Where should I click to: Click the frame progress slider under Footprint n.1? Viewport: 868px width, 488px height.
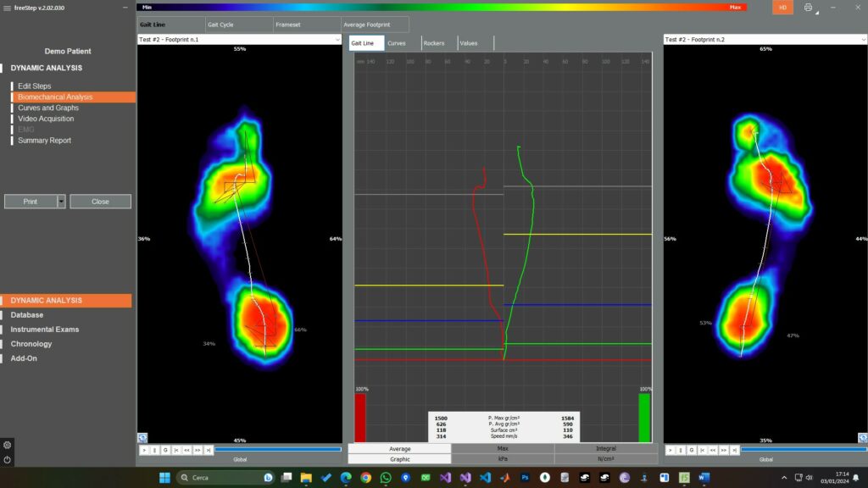(280, 449)
